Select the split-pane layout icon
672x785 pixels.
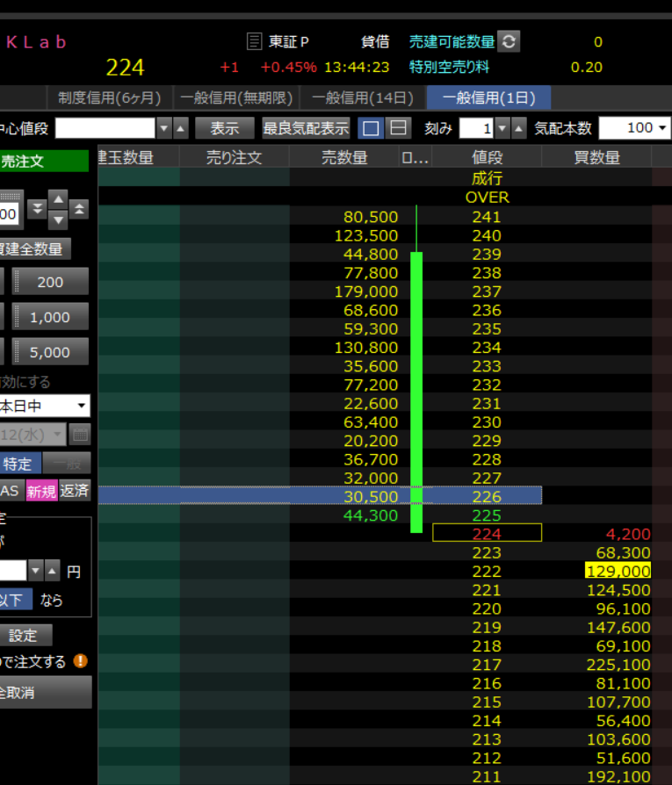coord(399,128)
